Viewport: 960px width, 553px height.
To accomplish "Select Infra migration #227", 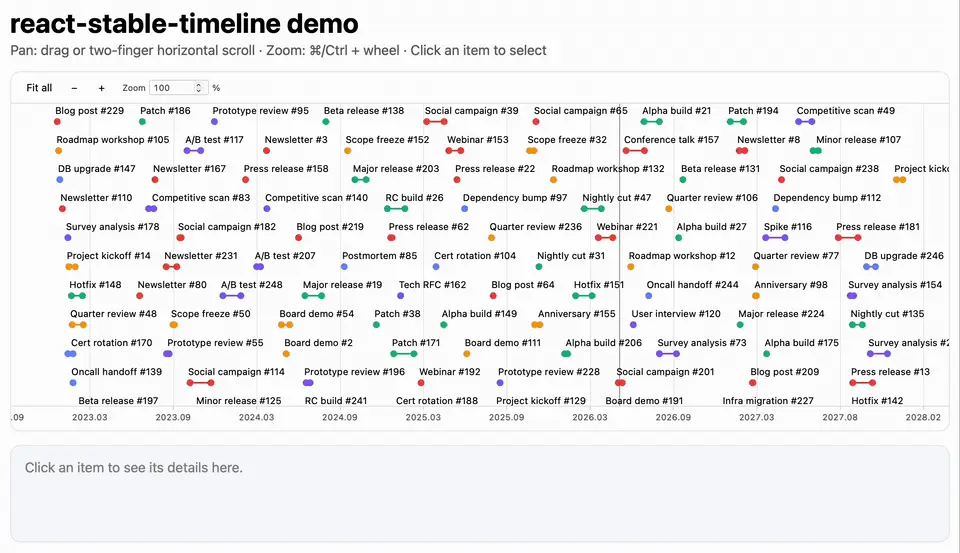I will tap(768, 401).
